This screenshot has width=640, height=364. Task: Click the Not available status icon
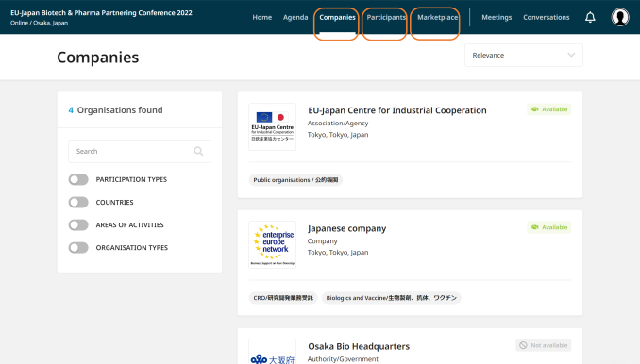pyautogui.click(x=523, y=345)
